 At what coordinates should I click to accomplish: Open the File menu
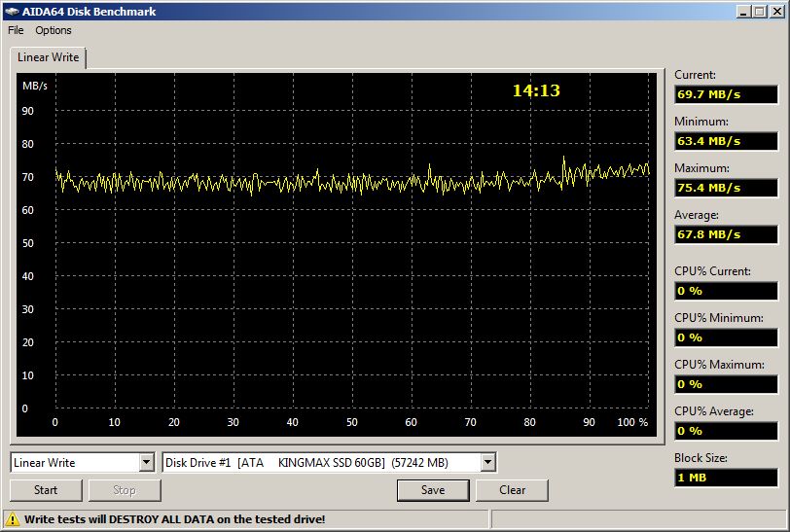click(x=16, y=30)
